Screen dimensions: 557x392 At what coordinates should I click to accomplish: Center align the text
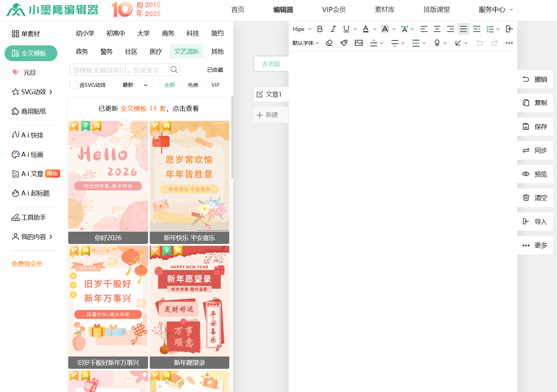pos(437,29)
